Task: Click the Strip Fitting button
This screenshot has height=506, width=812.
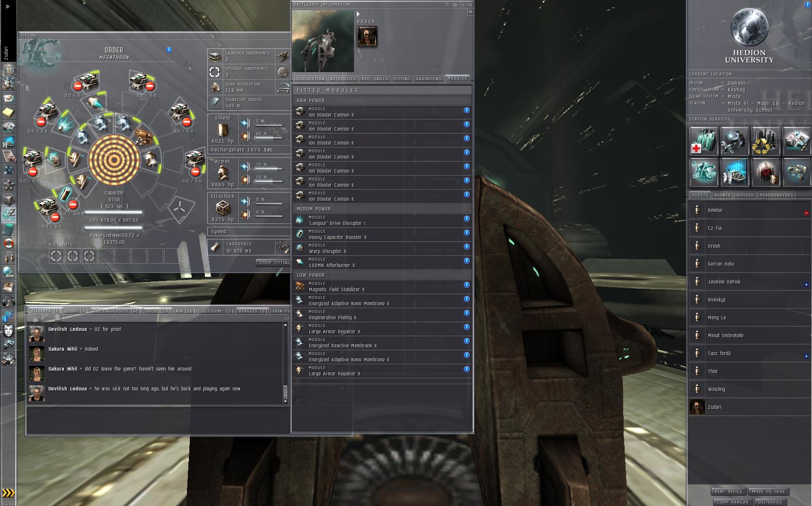Action: pos(274,263)
